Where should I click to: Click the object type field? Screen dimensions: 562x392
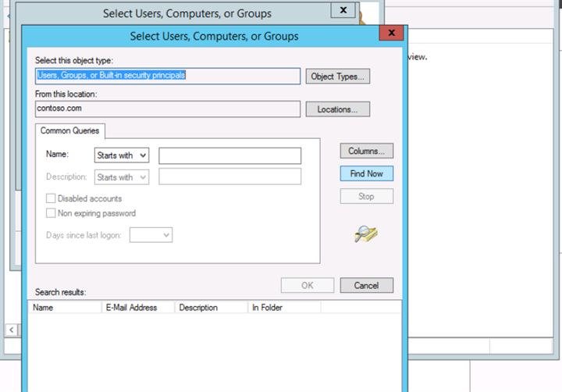[168, 76]
